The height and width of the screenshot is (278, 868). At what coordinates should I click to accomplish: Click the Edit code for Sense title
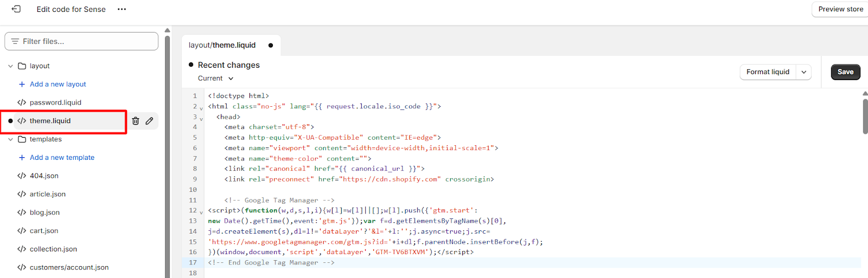(x=71, y=9)
